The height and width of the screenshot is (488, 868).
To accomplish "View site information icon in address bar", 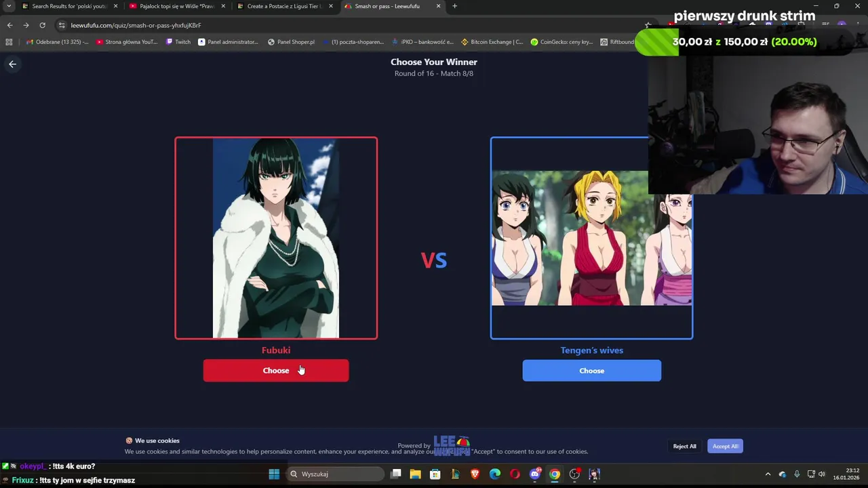I will point(62,25).
